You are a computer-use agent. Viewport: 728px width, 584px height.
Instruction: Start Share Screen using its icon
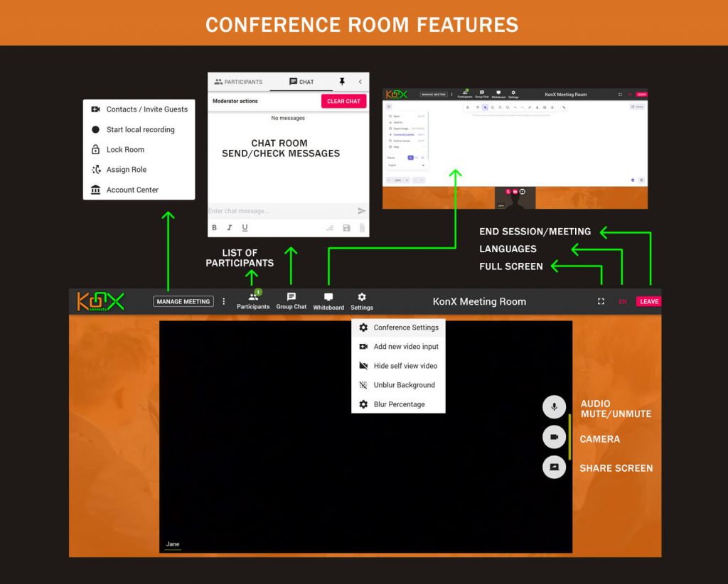554,467
